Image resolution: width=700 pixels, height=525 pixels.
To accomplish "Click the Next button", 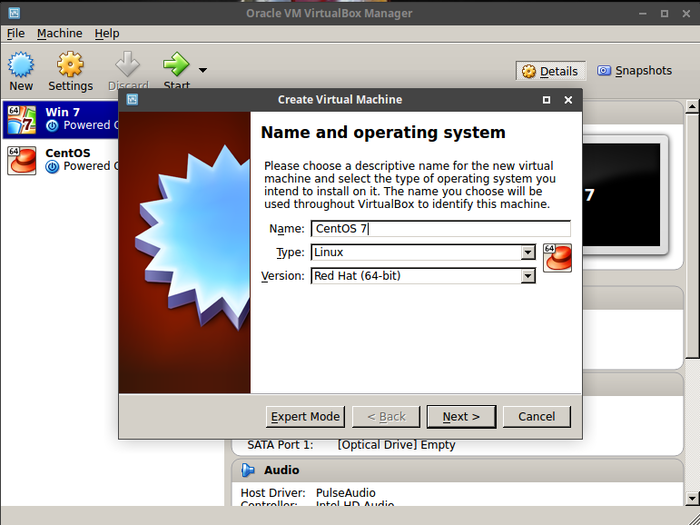I will tap(461, 417).
